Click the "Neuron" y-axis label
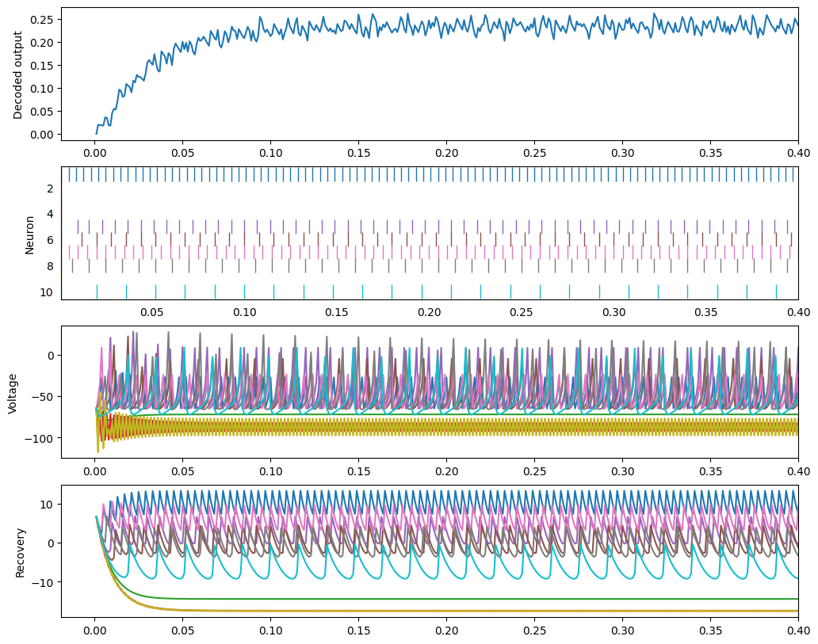Viewport: 818px width, 644px height. [x=30, y=235]
